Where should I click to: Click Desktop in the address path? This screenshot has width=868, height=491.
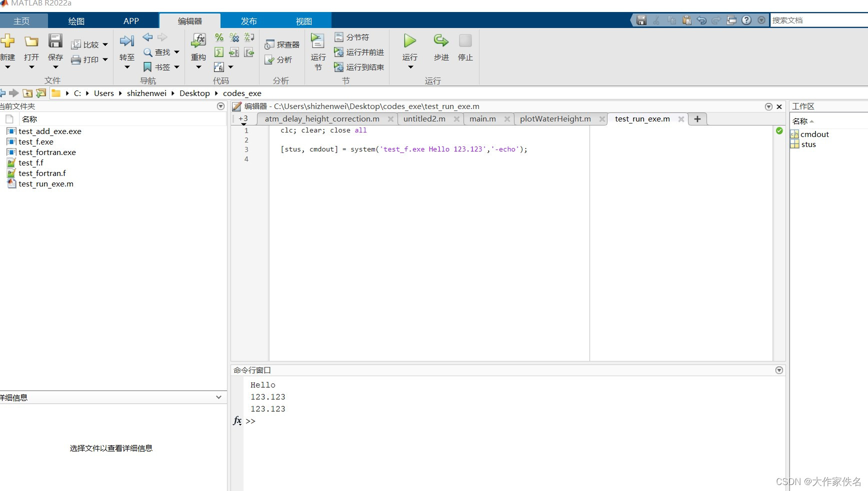194,93
